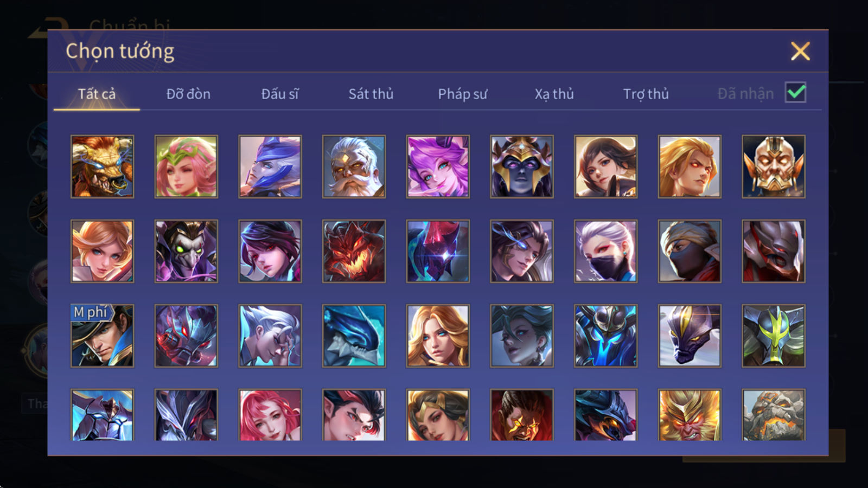Switch to the Trợ thủ tab
This screenshot has height=488, width=868.
[x=646, y=94]
